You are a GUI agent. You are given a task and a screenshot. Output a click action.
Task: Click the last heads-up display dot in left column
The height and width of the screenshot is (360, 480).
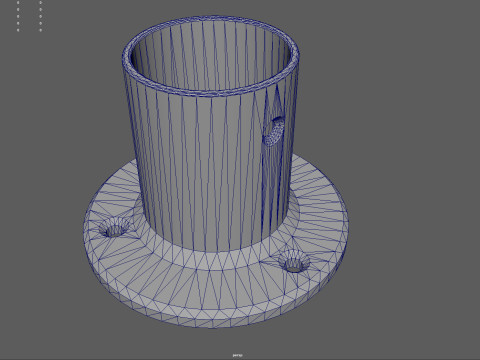(x=18, y=30)
